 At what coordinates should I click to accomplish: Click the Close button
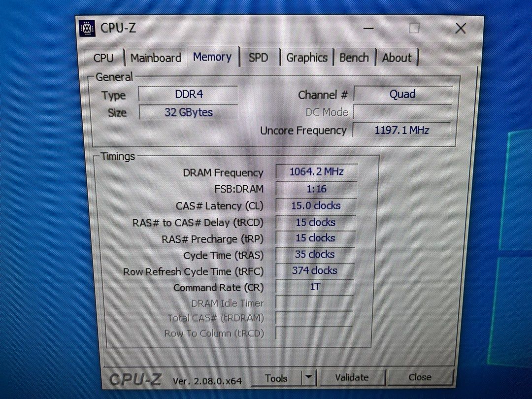420,377
